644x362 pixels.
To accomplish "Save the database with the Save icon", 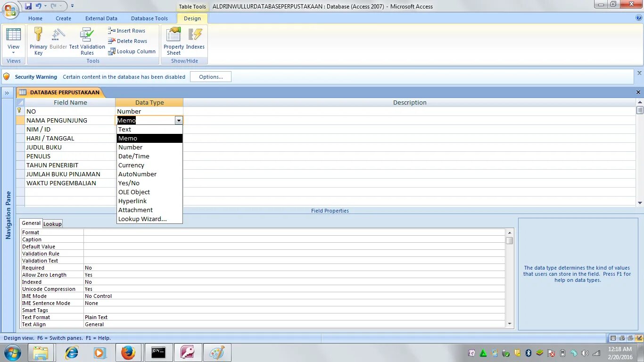I will 28,6.
